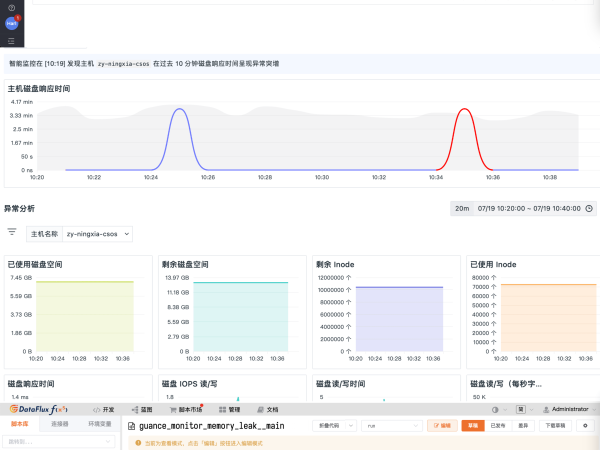The width and height of the screenshot is (600, 450).
Task: Toggle the sidebar collapse menu icon
Action: 11,41
